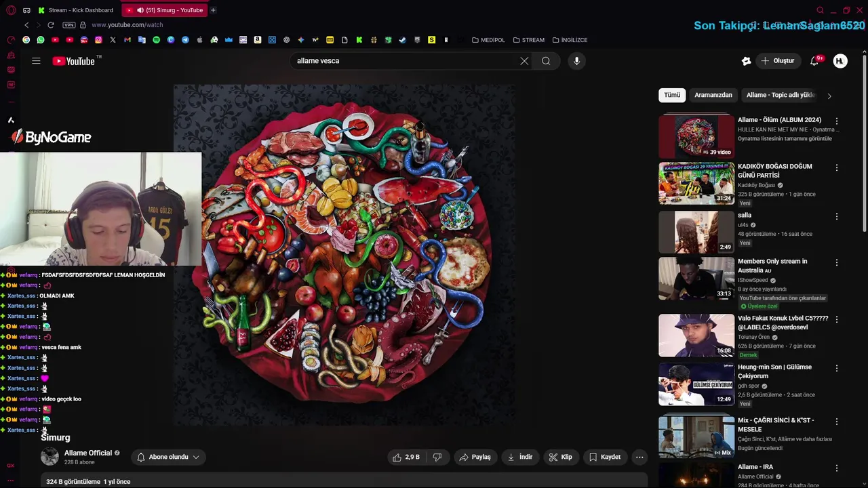The image size is (868, 488).
Task: Open the Opera main menu logo
Action: tap(11, 10)
